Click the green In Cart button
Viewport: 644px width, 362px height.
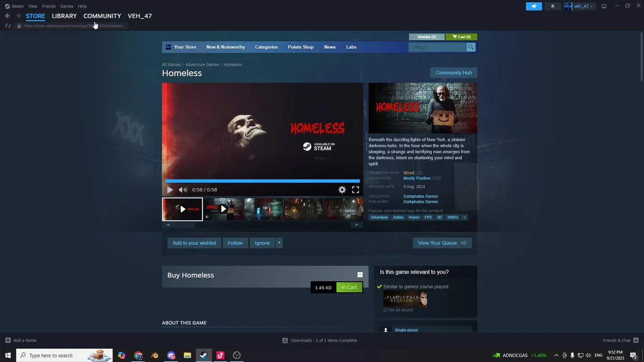[349, 287]
